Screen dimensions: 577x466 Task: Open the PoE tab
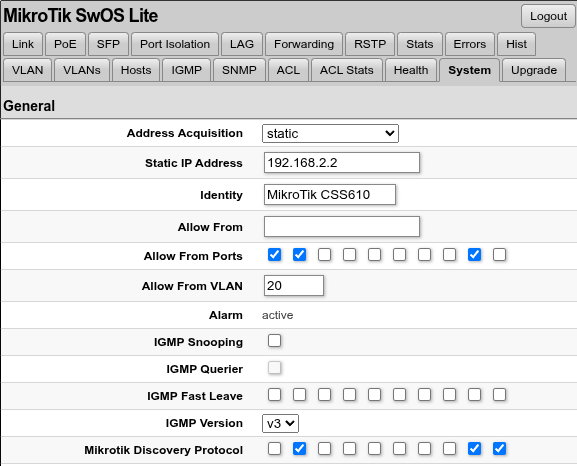[65, 44]
